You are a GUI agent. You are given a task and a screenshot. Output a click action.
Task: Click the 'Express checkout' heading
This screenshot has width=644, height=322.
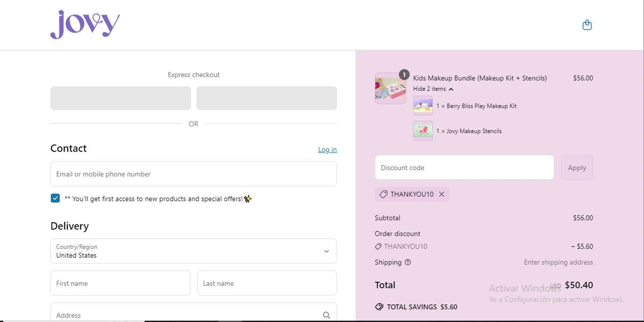(194, 75)
